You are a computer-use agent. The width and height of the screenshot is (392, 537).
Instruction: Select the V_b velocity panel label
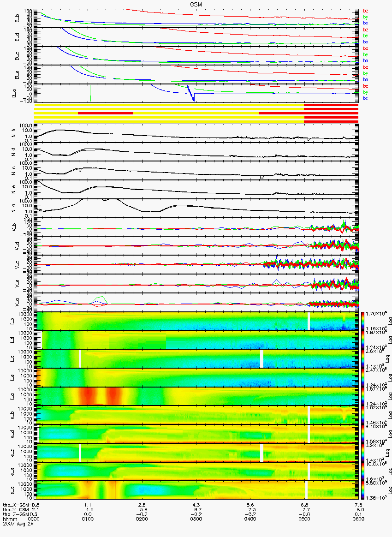click(14, 227)
